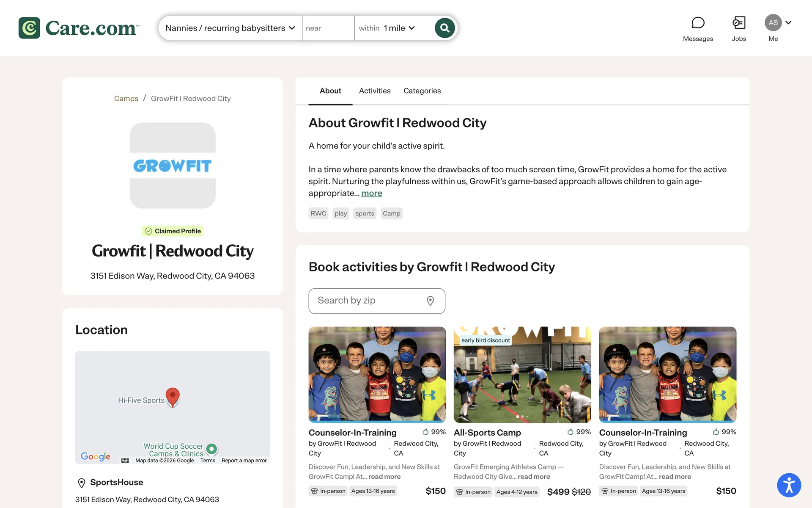Open the Jobs icon
This screenshot has height=508, width=812.
click(738, 23)
